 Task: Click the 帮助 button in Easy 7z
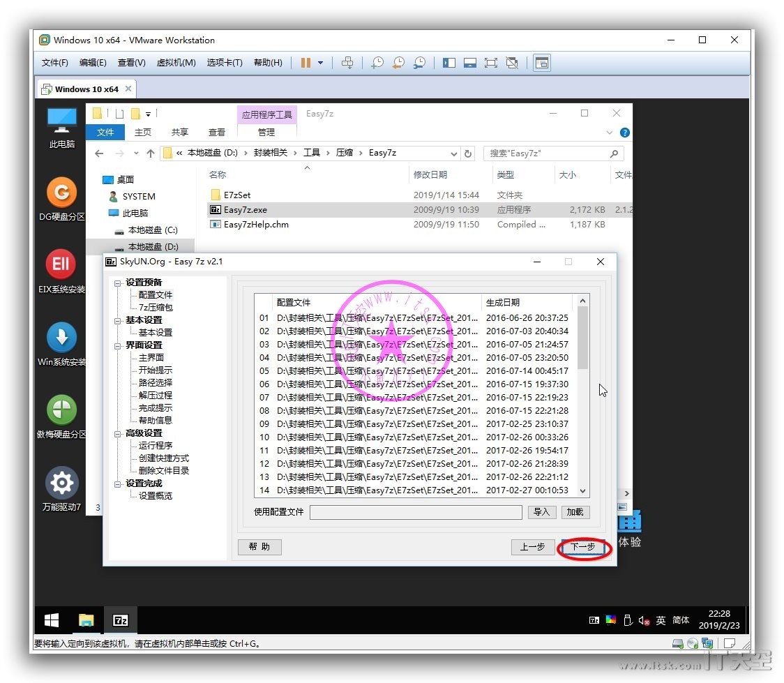tap(259, 547)
